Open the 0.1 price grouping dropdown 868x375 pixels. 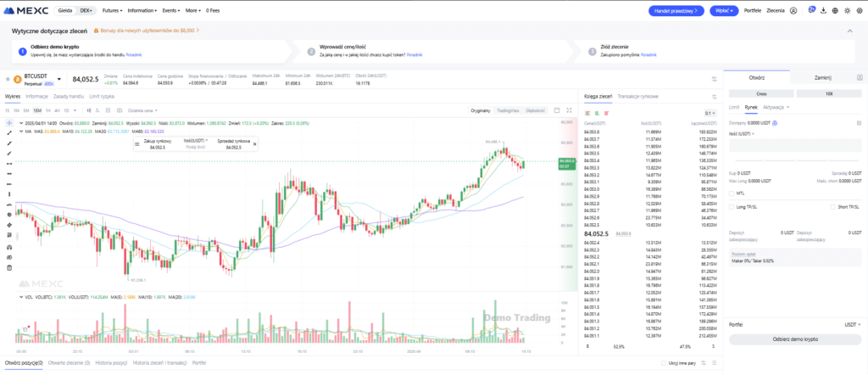click(x=709, y=113)
